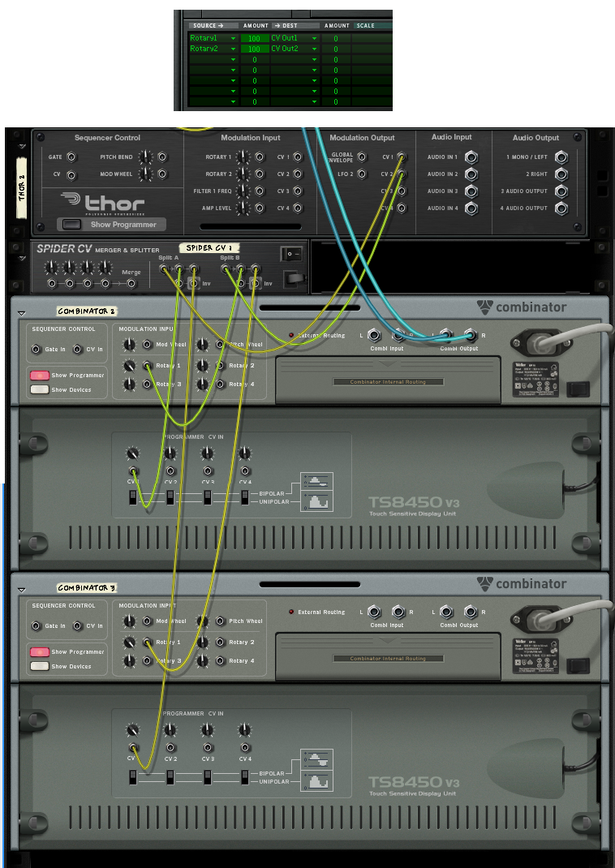This screenshot has width=615, height=868.
Task: Click Combinator 2's Gate In jack
Action: pyautogui.click(x=36, y=350)
